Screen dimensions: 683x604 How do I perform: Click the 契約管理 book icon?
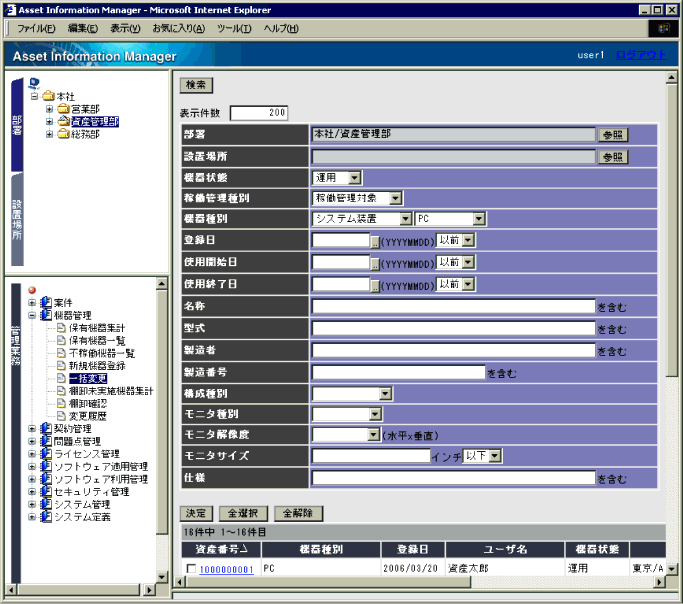click(x=46, y=429)
